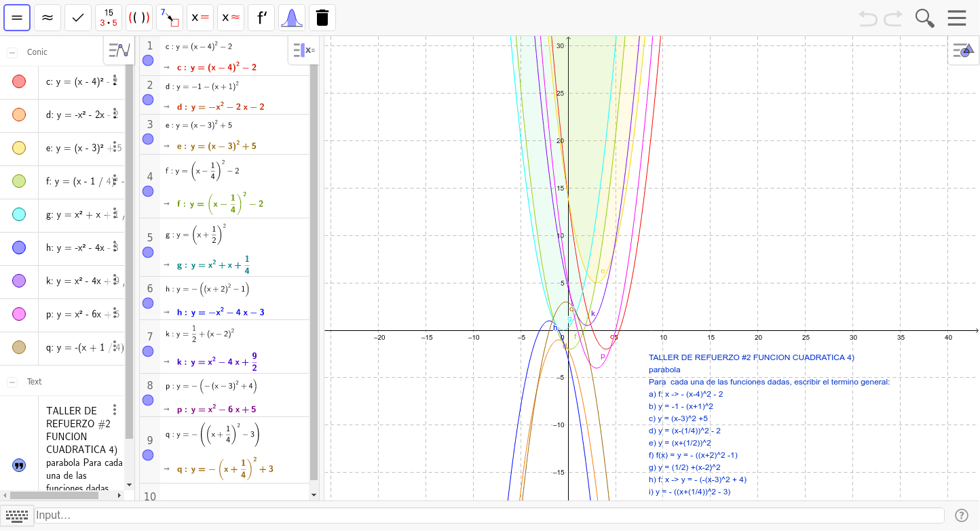Select the Numeric approximation tool

coord(48,18)
